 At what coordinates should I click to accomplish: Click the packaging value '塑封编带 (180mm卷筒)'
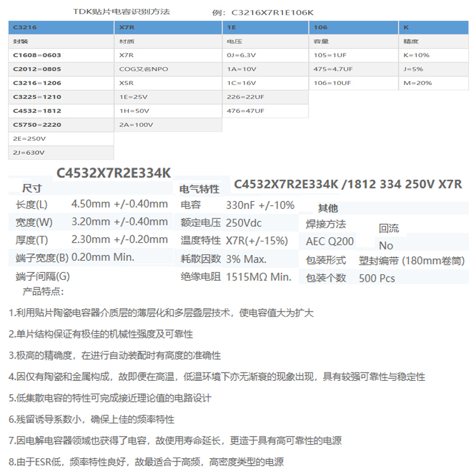point(412,261)
